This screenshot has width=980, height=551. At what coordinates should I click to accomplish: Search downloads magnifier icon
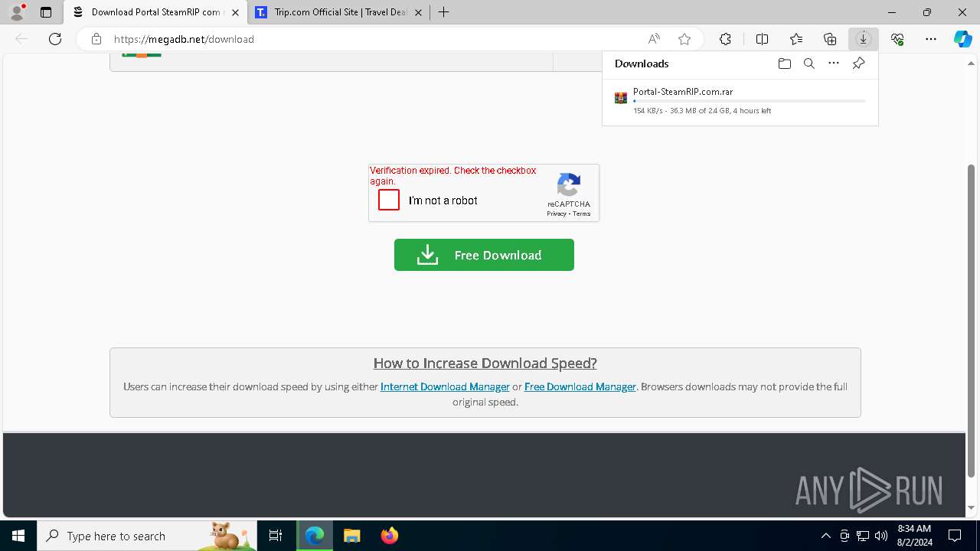click(809, 64)
